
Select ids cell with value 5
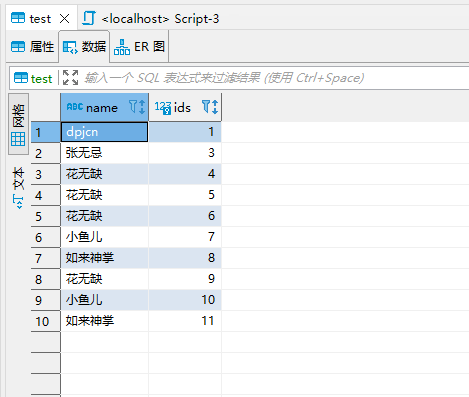coord(185,195)
